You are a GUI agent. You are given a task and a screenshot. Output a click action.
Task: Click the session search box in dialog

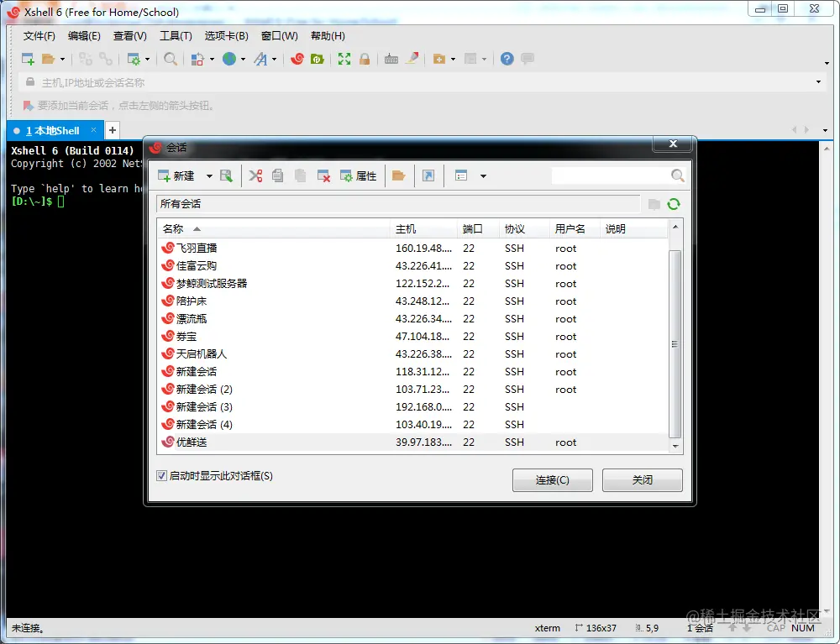tap(611, 175)
